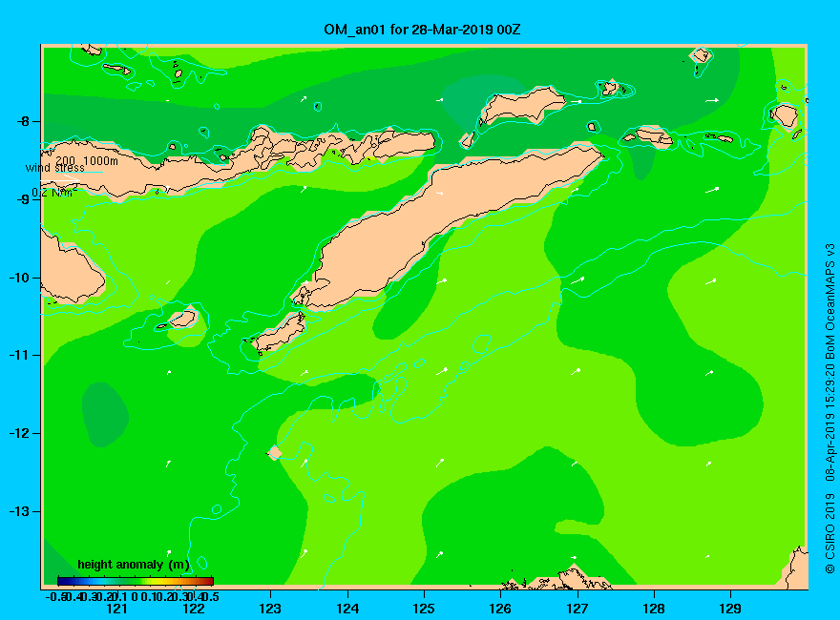Viewport: 840px width, 620px height.
Task: Select the '0.2 N/m' wind scale text
Action: (x=54, y=193)
